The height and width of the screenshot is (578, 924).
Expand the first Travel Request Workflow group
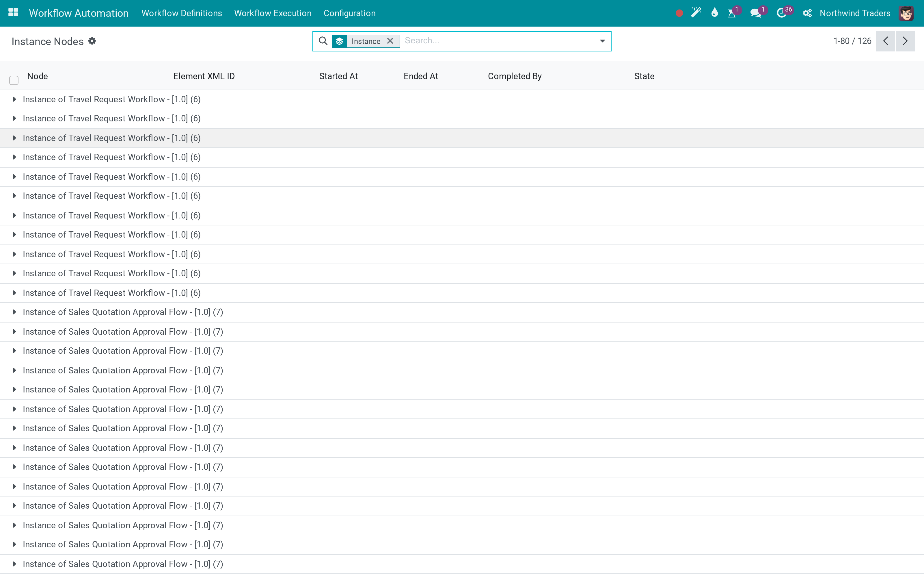pyautogui.click(x=14, y=99)
